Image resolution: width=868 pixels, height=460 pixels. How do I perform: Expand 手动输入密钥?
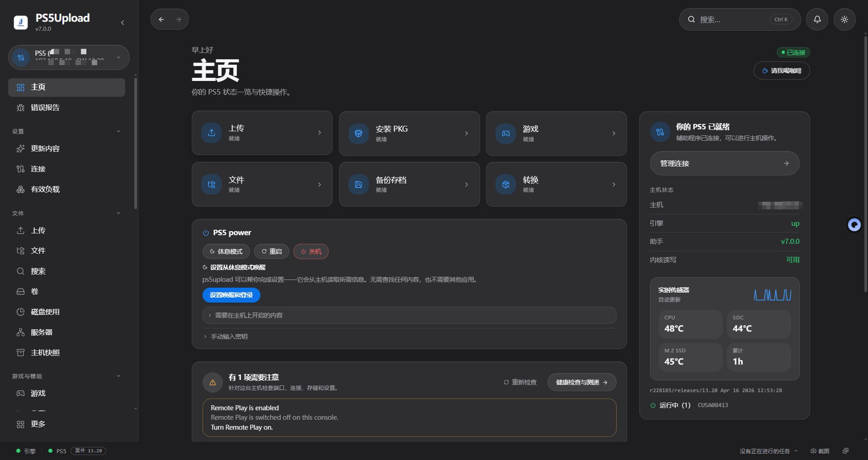pyautogui.click(x=225, y=337)
